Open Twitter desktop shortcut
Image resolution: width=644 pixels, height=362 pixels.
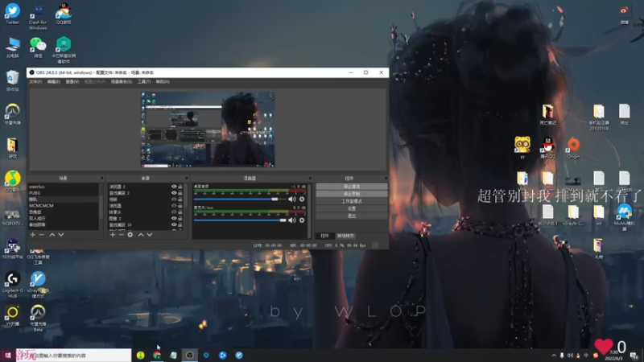[12, 14]
